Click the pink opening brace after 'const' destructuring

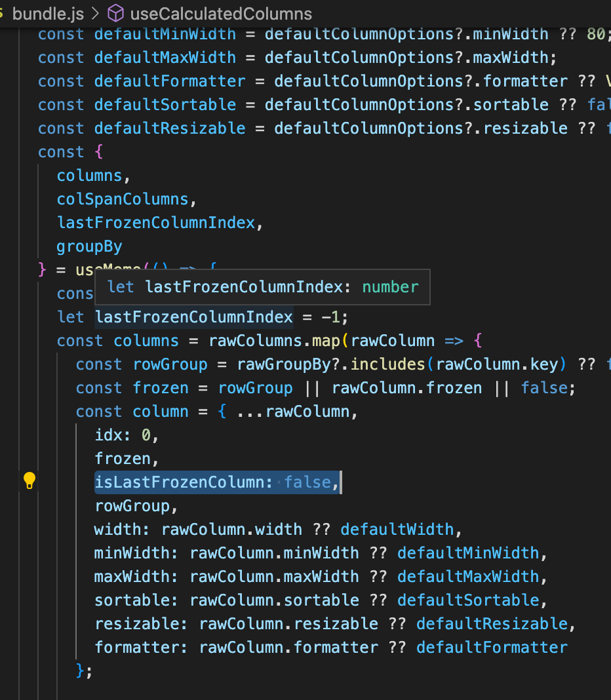(99, 152)
